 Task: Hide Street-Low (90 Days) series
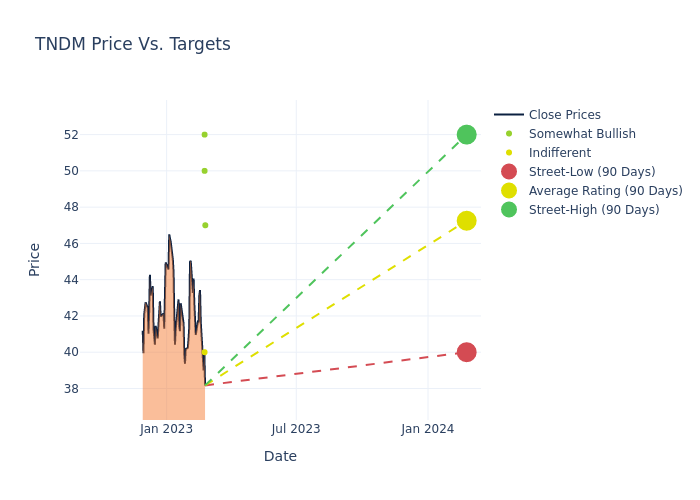tap(591, 172)
